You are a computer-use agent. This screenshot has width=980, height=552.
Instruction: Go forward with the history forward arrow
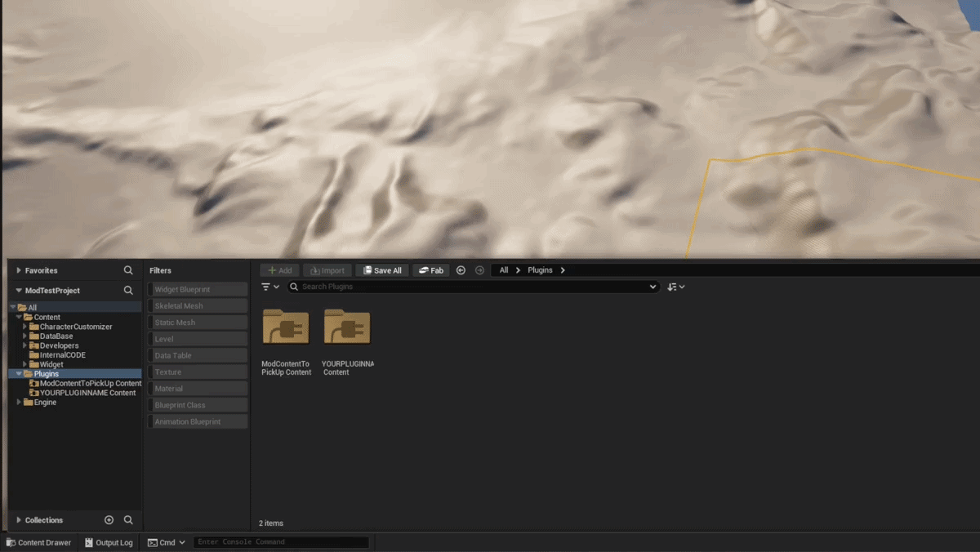coord(479,270)
